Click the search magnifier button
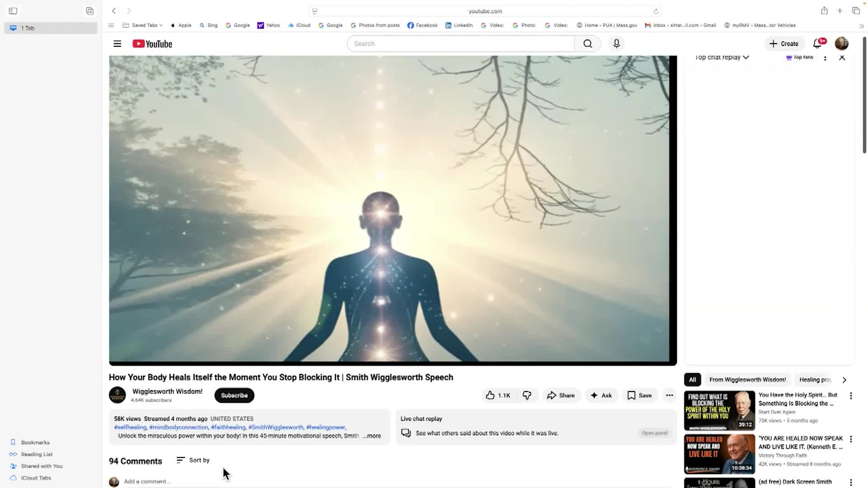The image size is (868, 488). 588,44
